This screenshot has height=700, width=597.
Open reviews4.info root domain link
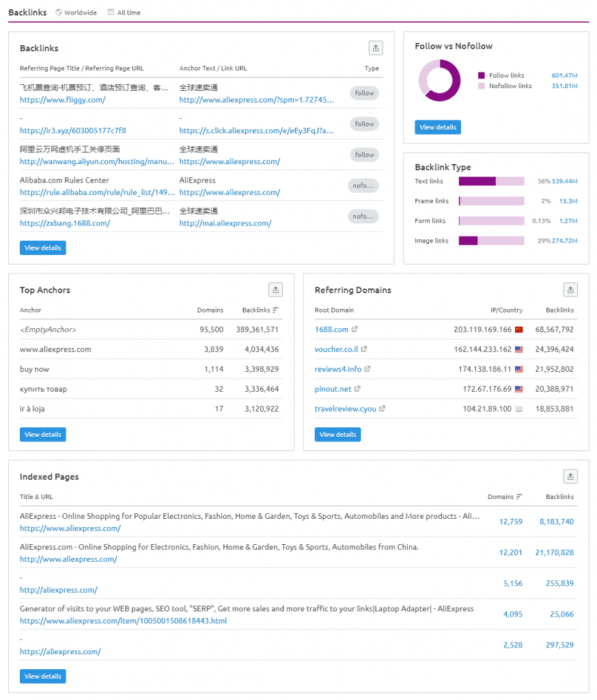tap(337, 369)
